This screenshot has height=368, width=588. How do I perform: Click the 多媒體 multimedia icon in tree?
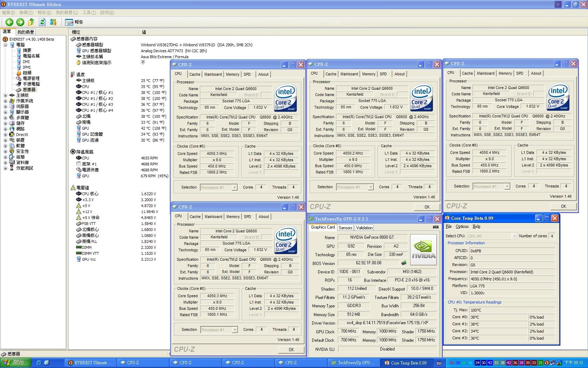point(12,118)
